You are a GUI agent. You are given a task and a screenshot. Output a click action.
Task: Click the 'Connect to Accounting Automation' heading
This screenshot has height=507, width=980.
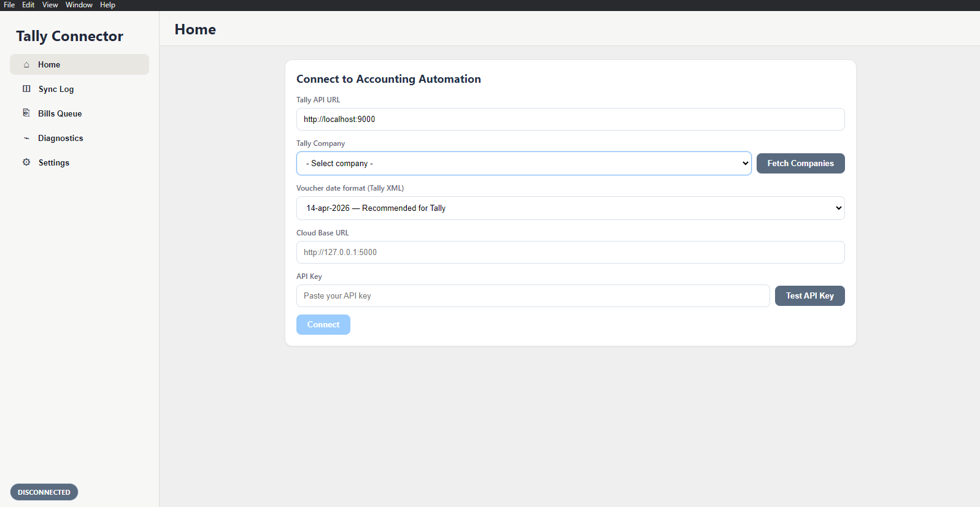388,79
